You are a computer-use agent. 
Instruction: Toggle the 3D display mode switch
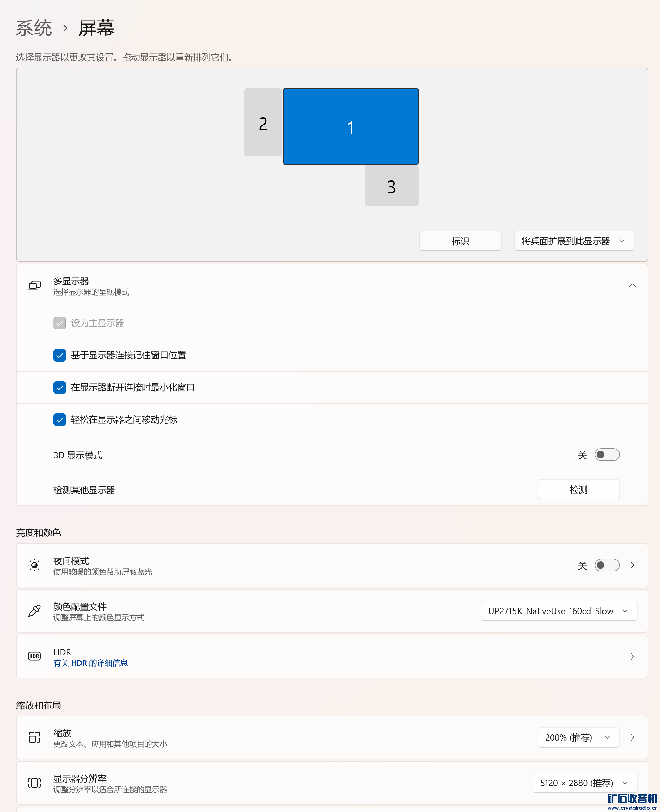pyautogui.click(x=607, y=455)
